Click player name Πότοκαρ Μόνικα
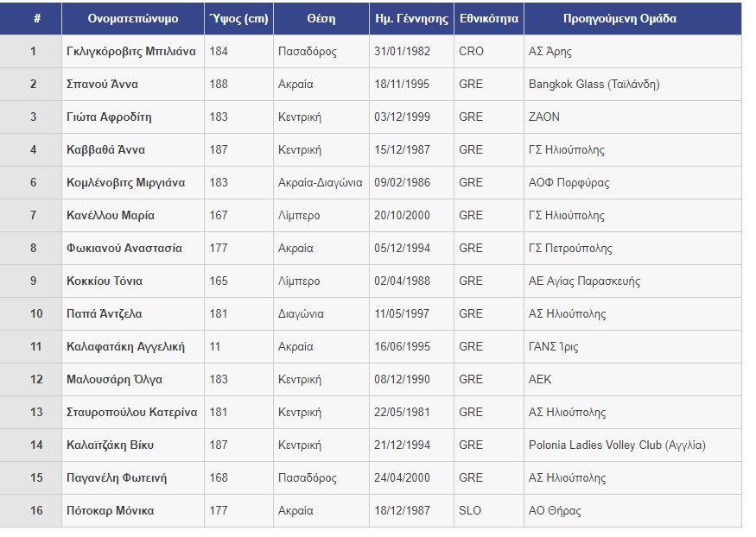 point(111,510)
